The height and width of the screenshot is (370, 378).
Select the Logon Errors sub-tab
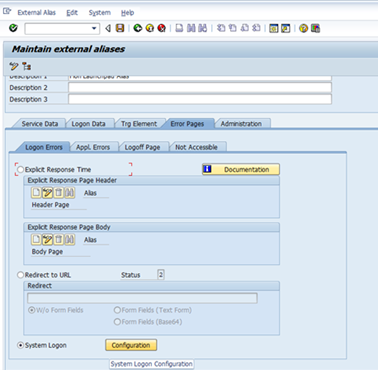click(x=44, y=147)
